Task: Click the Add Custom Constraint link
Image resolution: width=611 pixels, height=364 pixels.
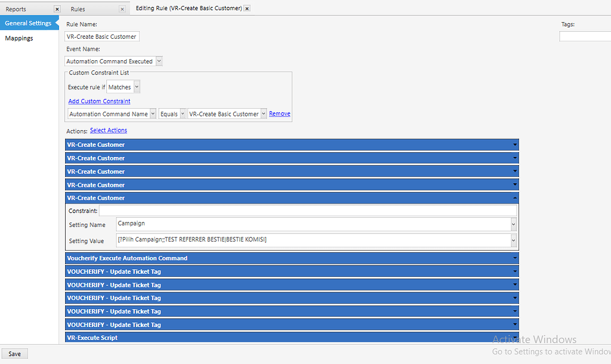Action: 99,101
